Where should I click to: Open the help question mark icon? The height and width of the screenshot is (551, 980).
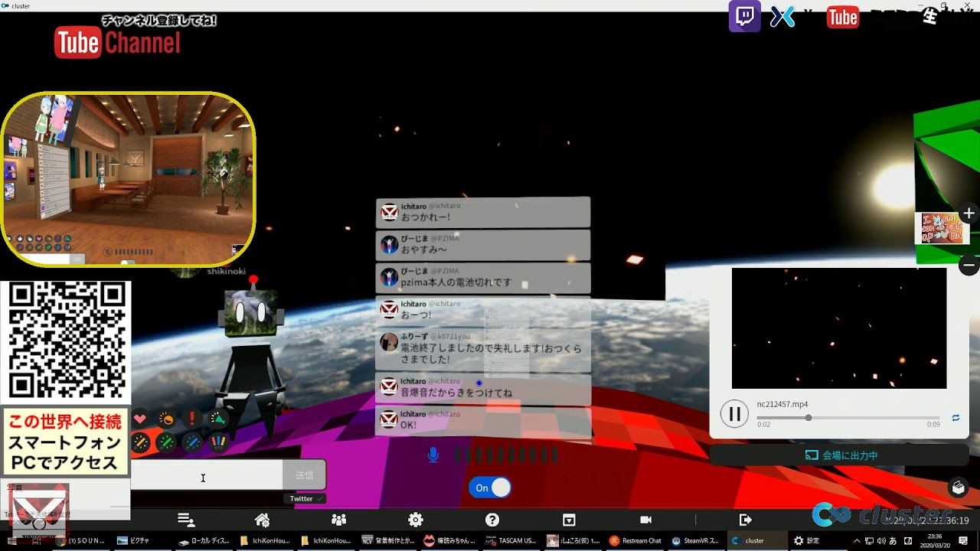[x=492, y=520]
